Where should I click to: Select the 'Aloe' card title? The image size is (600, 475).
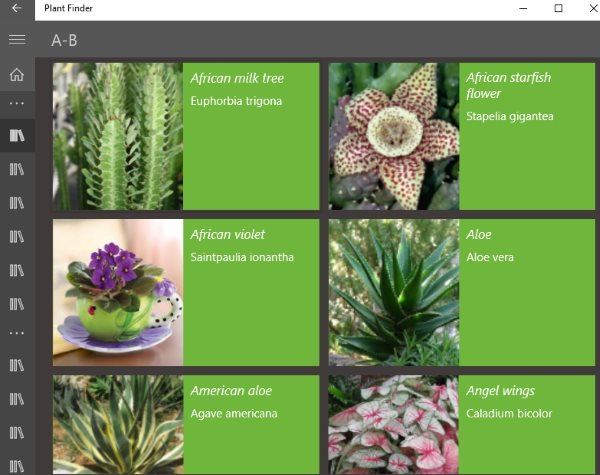[479, 235]
